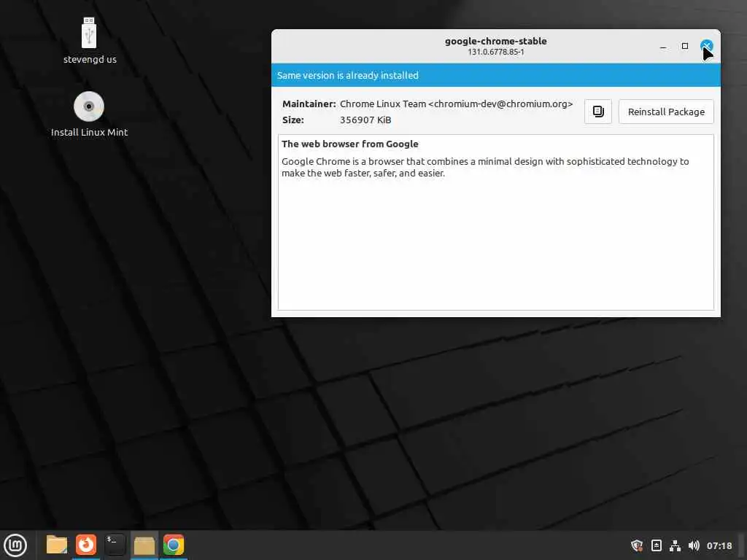Click the google-chrome-stable window title
This screenshot has height=560, width=747.
495,41
